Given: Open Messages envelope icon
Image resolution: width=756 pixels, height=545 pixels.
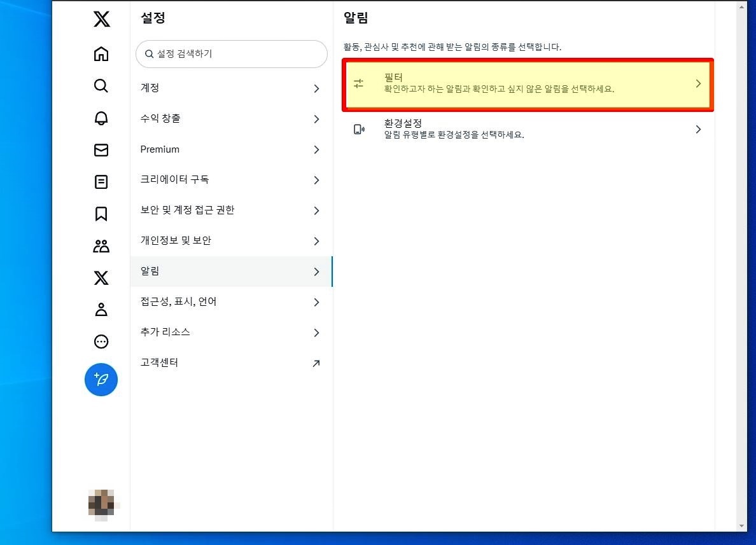Looking at the screenshot, I should click(101, 150).
